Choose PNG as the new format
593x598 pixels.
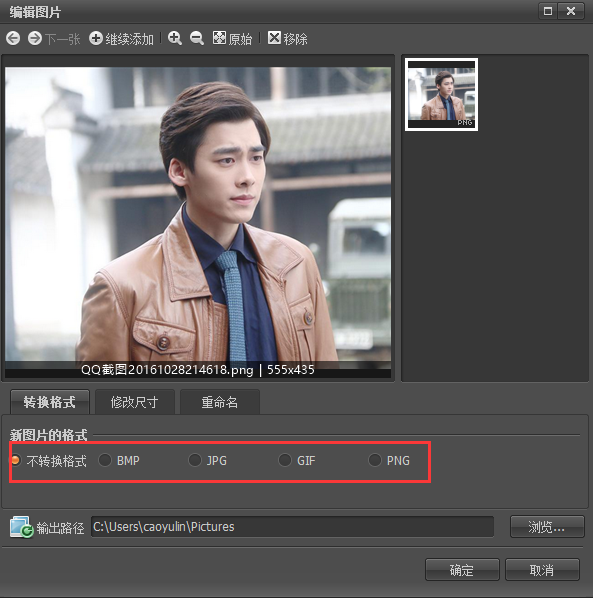(375, 460)
